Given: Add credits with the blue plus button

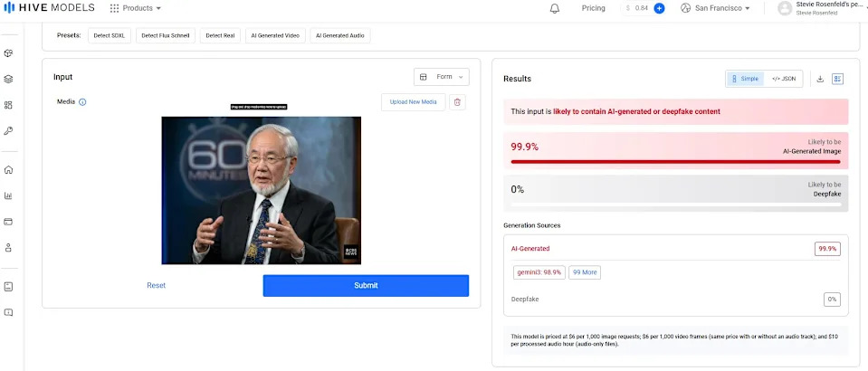Looking at the screenshot, I should (x=659, y=8).
